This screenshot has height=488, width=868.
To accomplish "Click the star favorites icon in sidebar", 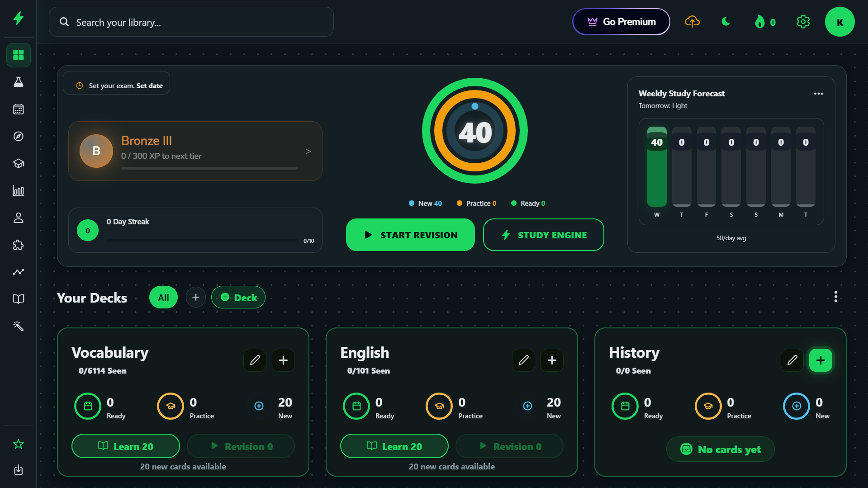I will (19, 444).
